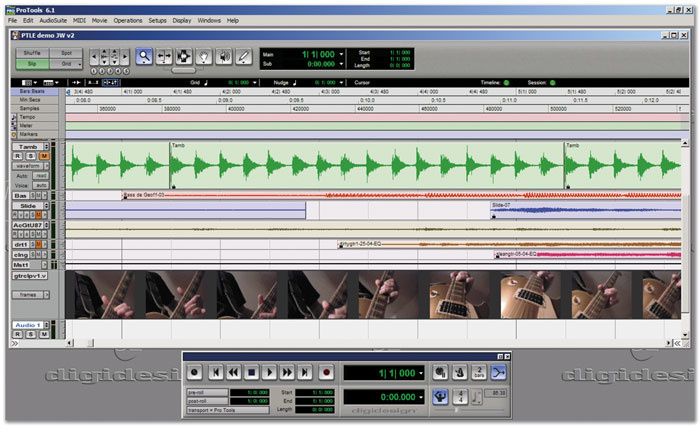The width and height of the screenshot is (700, 427).
Task: Select the Trimmer tool
Action: (x=165, y=56)
